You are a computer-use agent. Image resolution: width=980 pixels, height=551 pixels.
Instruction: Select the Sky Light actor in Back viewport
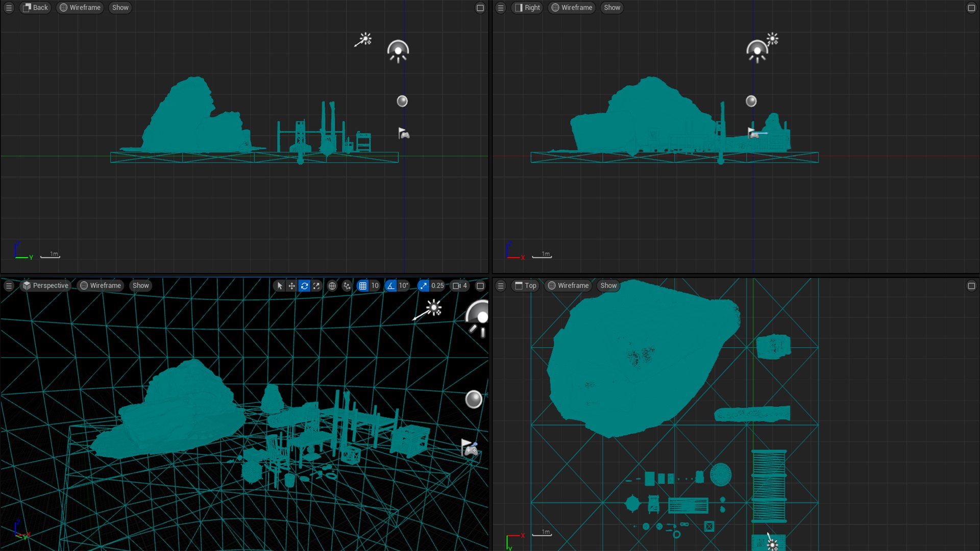[x=398, y=52]
